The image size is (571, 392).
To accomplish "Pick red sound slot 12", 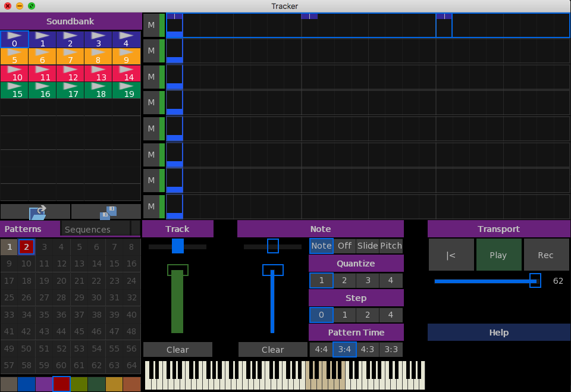I will [70, 73].
